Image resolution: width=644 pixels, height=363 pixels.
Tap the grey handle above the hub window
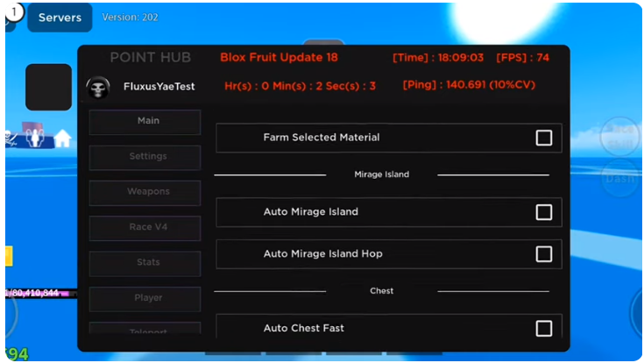[323, 42]
